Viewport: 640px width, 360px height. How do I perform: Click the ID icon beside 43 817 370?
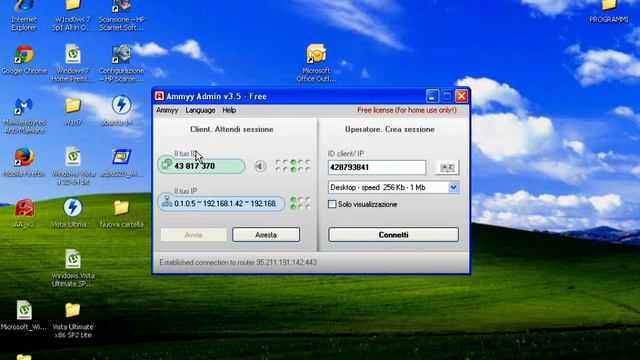(166, 164)
